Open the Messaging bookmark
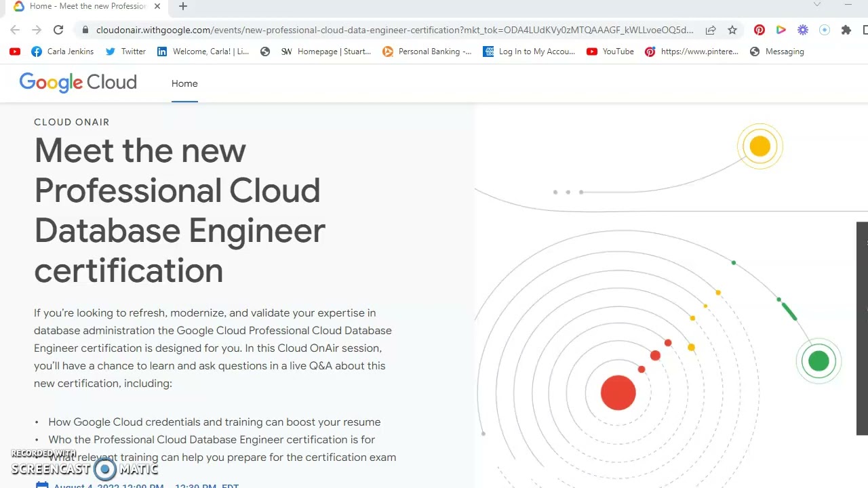Image resolution: width=868 pixels, height=488 pixels. tap(777, 52)
